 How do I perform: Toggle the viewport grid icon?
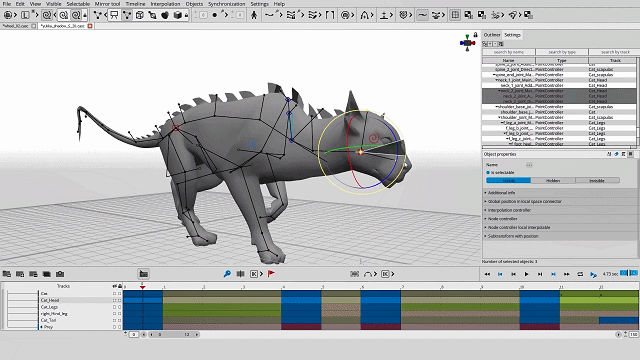(x=455, y=15)
